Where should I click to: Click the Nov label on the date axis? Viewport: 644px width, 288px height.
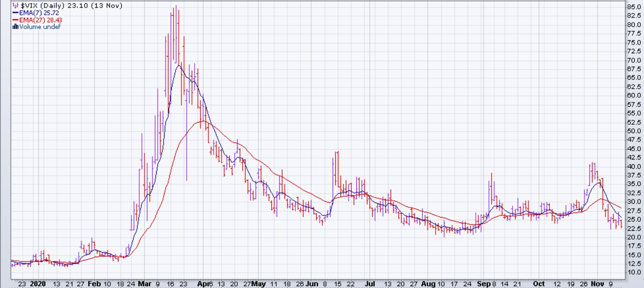point(597,284)
